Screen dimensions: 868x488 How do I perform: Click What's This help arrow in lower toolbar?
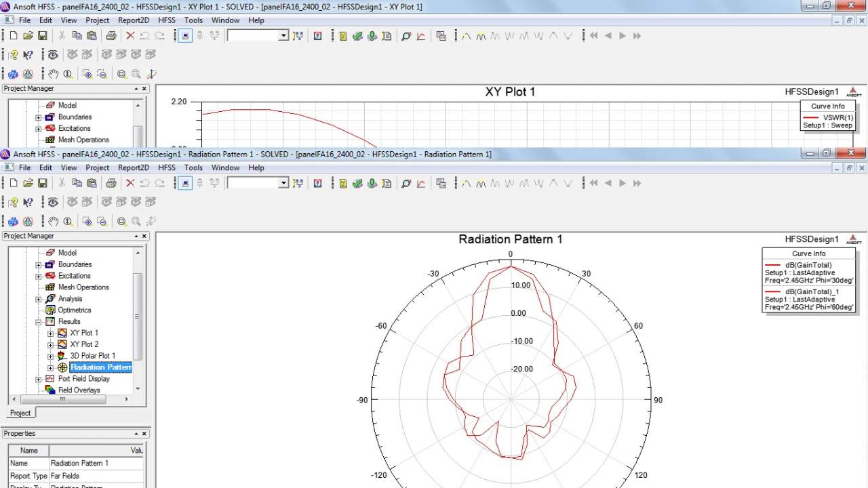coord(28,202)
